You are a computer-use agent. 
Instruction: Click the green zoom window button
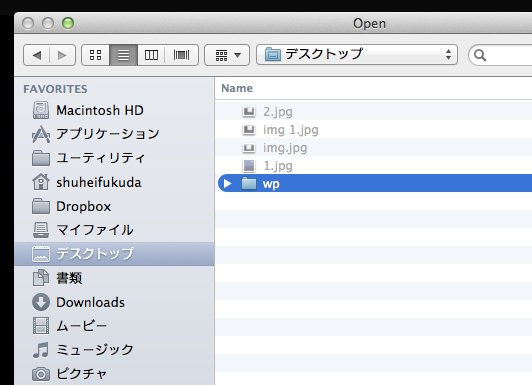[68, 23]
